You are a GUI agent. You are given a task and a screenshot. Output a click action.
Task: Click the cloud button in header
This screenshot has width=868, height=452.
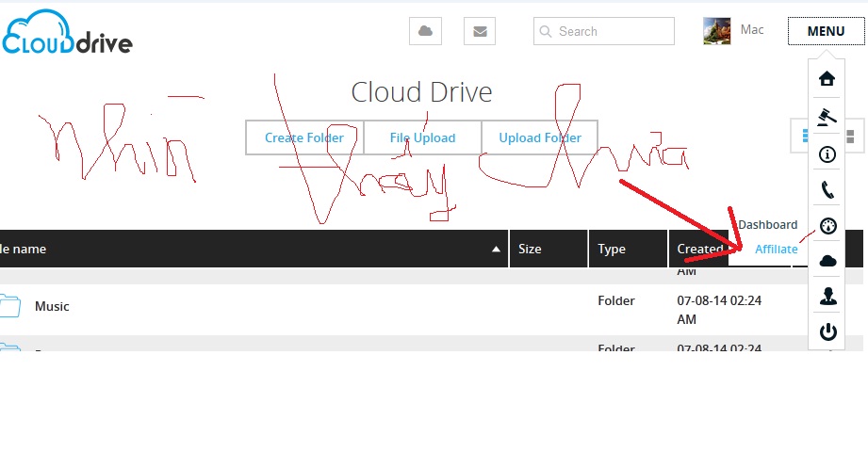tap(425, 31)
